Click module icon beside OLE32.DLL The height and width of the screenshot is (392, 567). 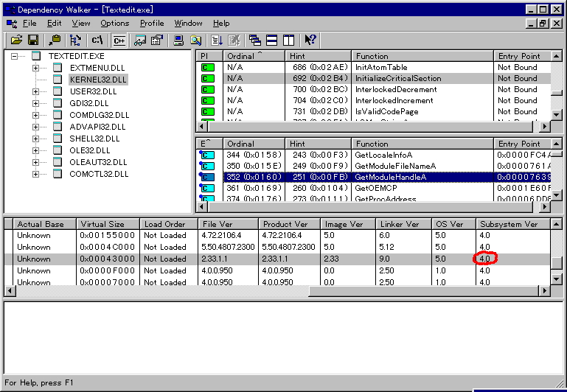pos(58,150)
